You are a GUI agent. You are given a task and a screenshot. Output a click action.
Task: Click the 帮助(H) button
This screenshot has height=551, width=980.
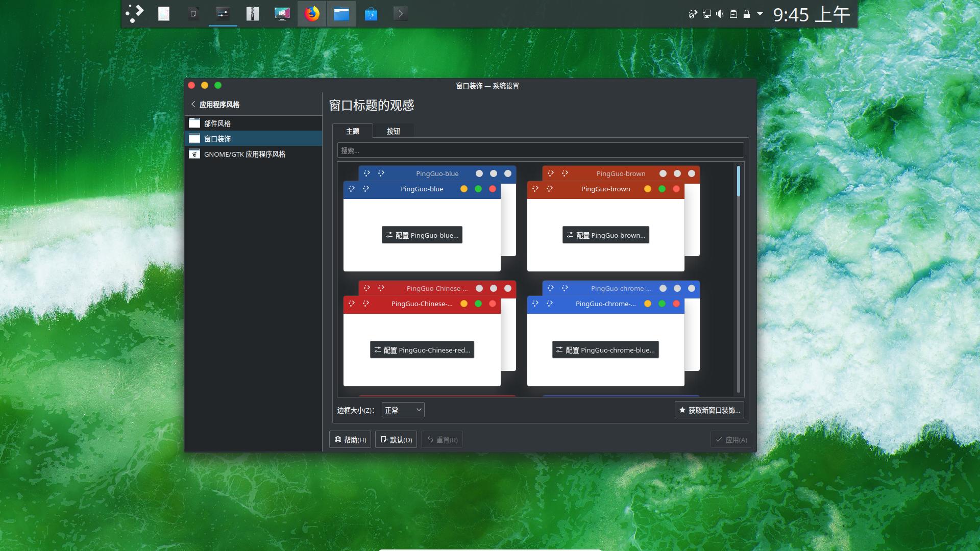coord(350,440)
